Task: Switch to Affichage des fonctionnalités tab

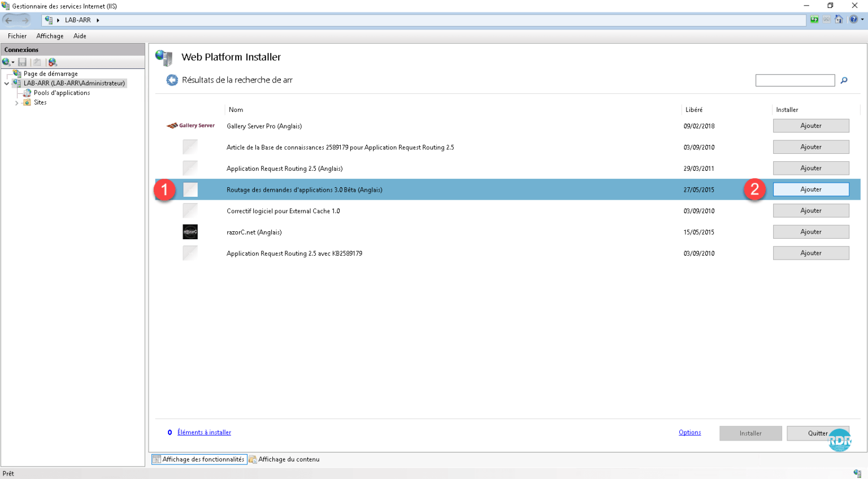Action: 198,459
